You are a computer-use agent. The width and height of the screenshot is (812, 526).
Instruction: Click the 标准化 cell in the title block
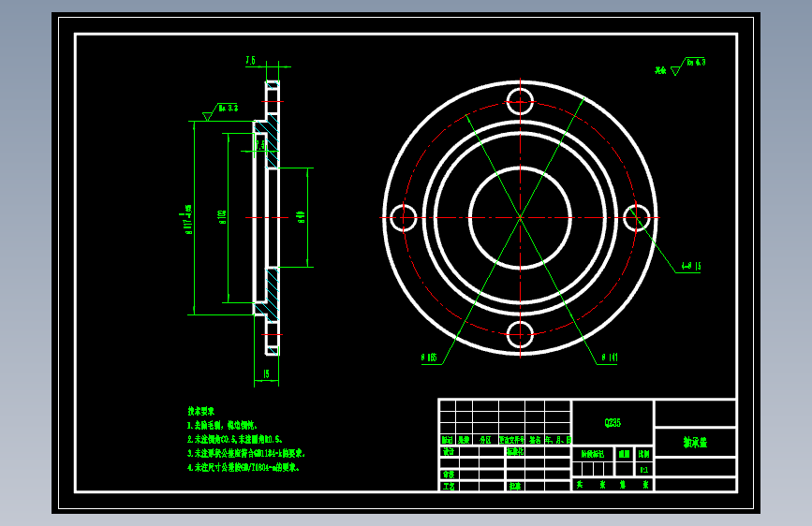pyautogui.click(x=515, y=451)
